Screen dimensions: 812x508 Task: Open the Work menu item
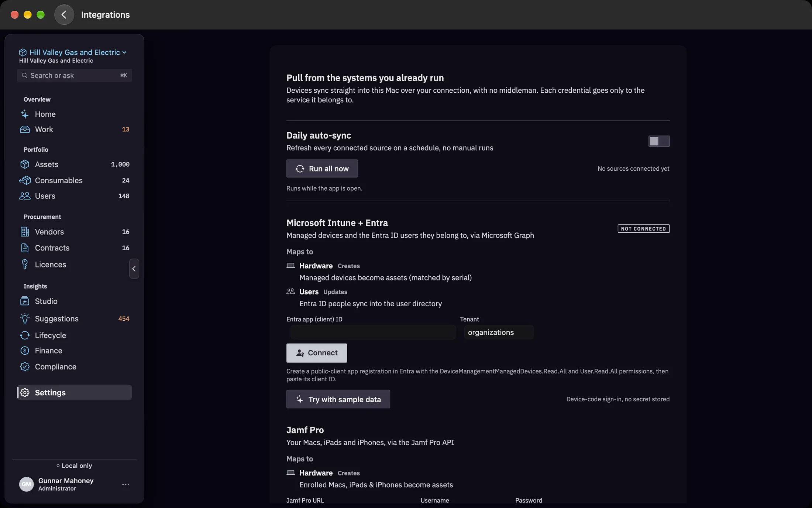coord(74,129)
